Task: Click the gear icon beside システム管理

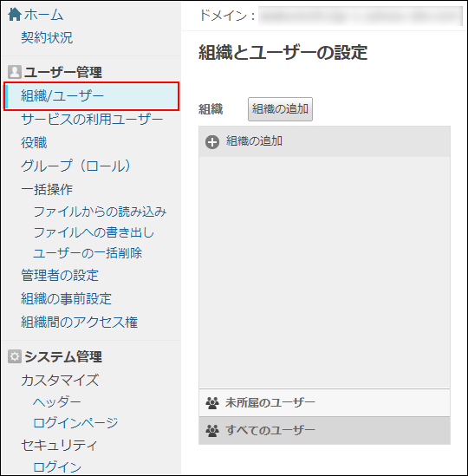Action: point(14,356)
